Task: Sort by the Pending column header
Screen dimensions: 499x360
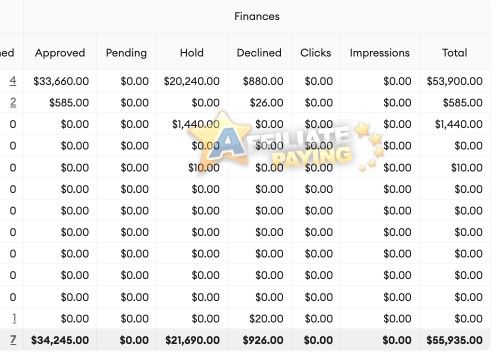Action: 126,53
